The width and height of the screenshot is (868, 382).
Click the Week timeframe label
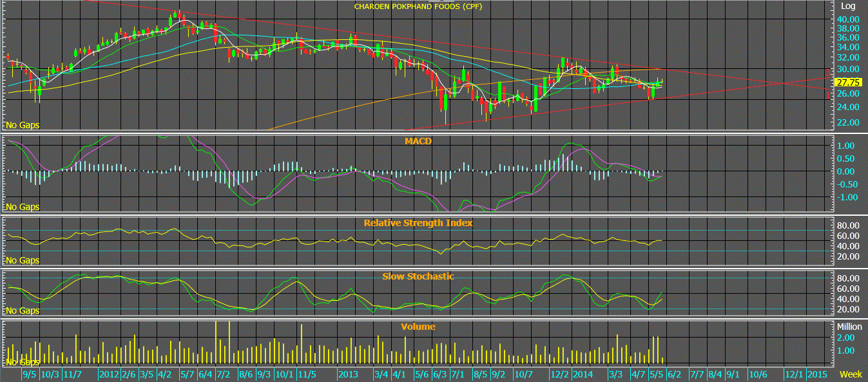(851, 374)
